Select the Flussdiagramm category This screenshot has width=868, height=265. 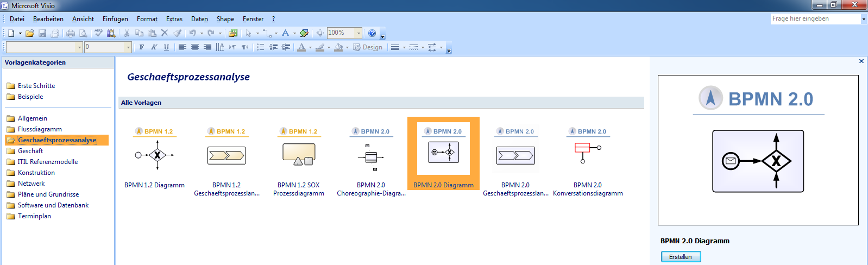pyautogui.click(x=40, y=129)
